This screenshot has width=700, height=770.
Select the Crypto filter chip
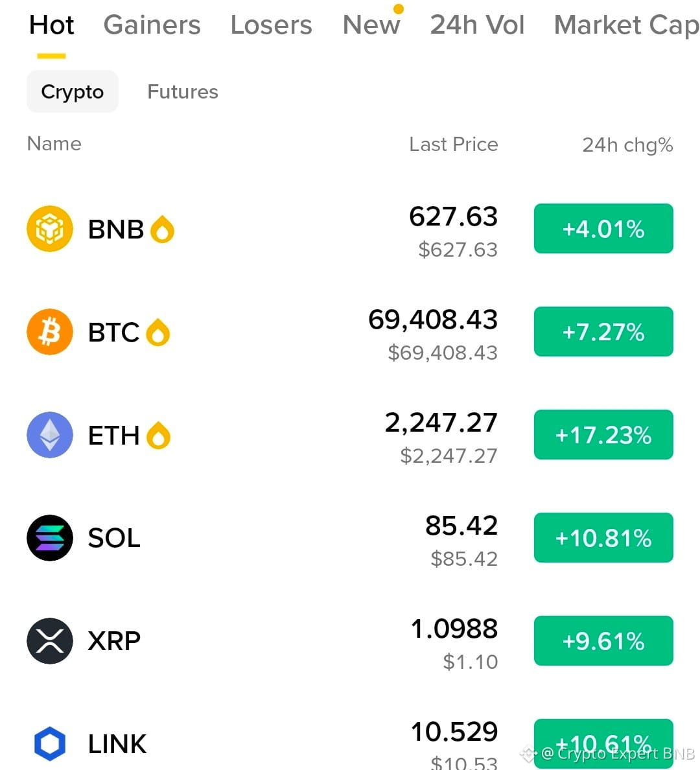(x=72, y=92)
